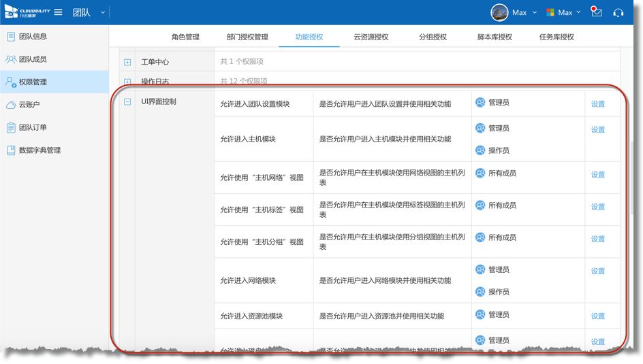Click the hamburger menu icon

coord(59,12)
